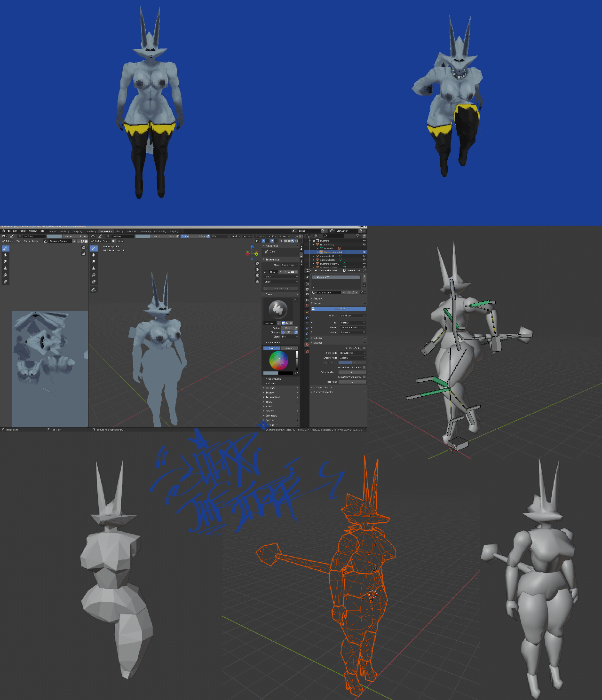The image size is (602, 700).
Task: Open the Edit menu
Action: (x=15, y=231)
